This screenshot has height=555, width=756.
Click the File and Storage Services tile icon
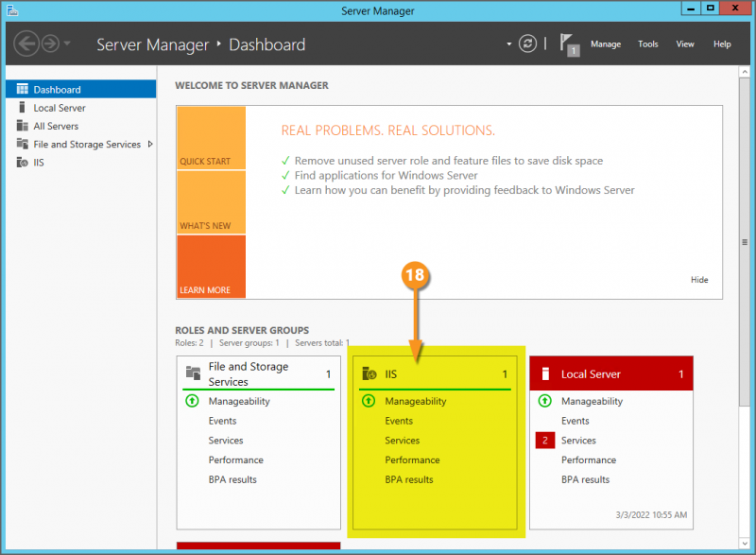pyautogui.click(x=193, y=373)
